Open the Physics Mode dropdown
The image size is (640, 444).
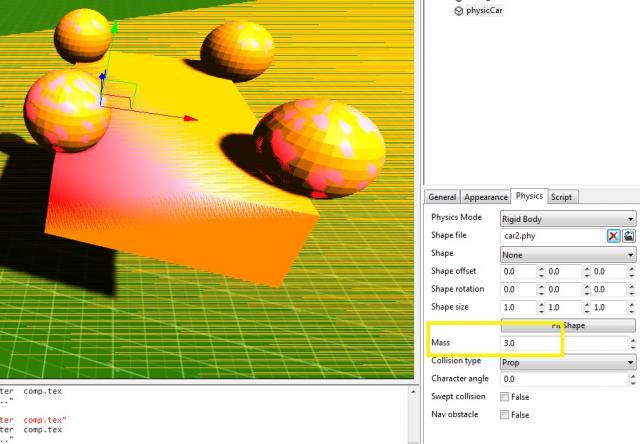pos(567,218)
